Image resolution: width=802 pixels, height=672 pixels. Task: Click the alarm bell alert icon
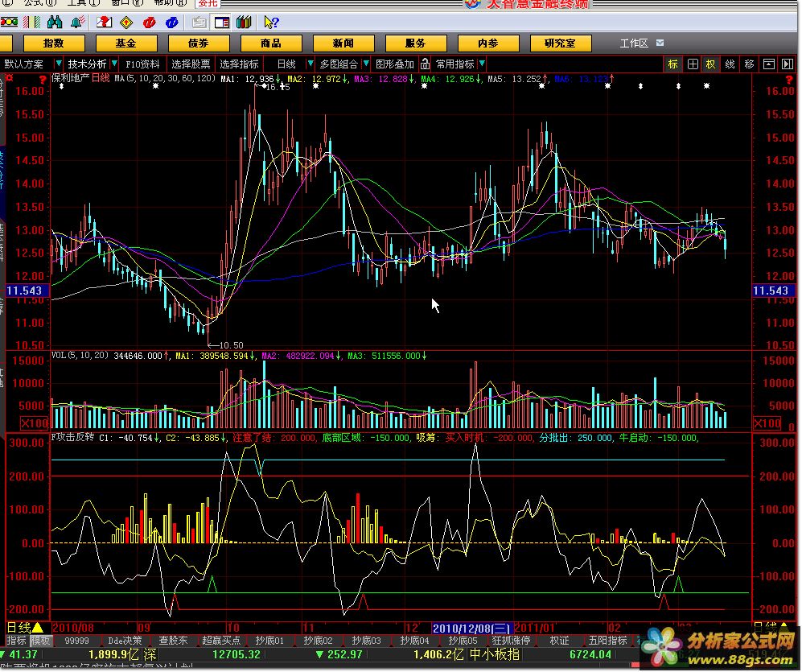[x=78, y=22]
